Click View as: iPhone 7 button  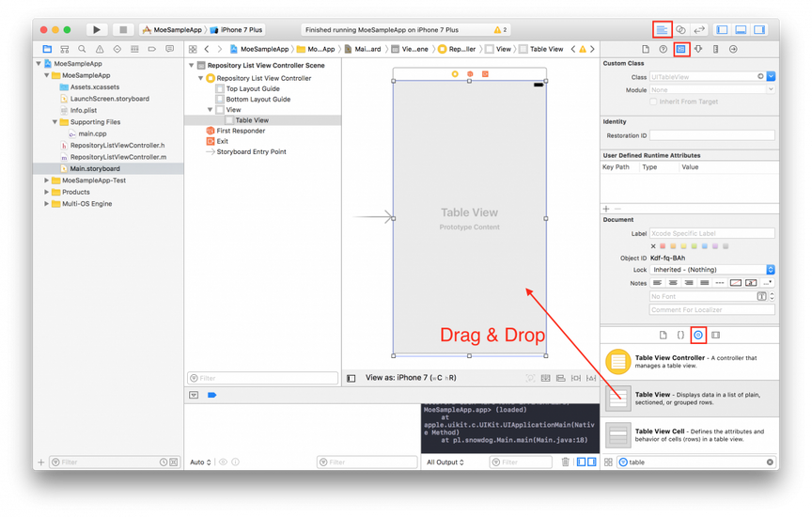(x=411, y=378)
